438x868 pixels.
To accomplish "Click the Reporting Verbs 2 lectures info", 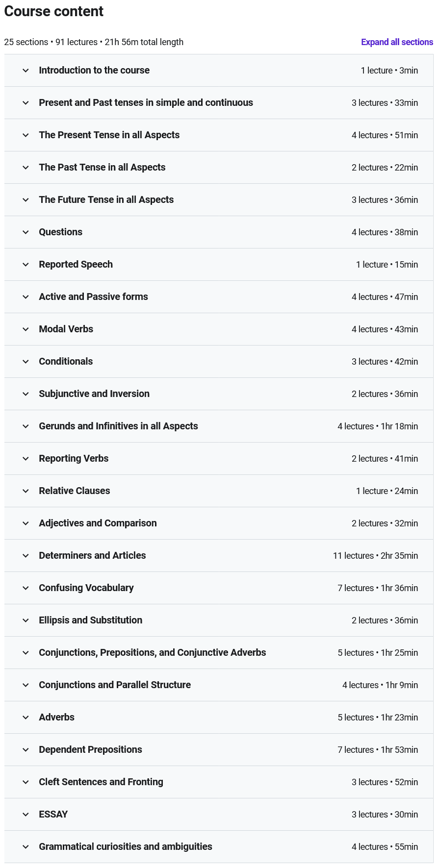I will (385, 459).
